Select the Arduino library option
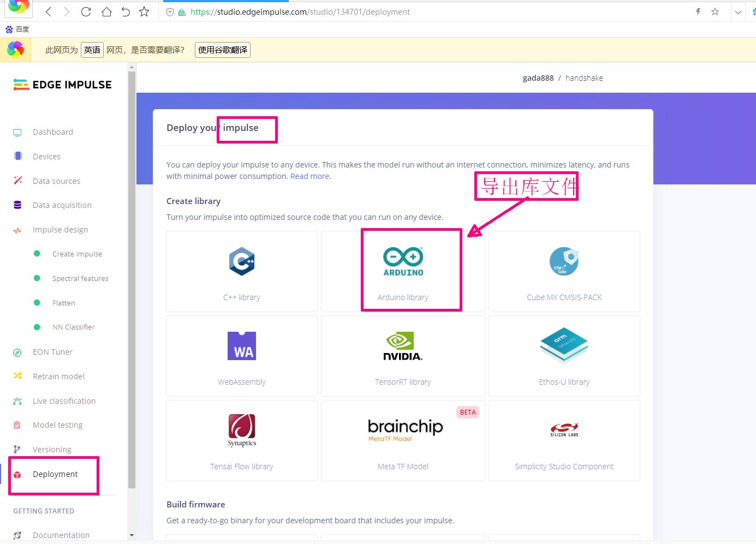Image resolution: width=756 pixels, height=544 pixels. 403,271
